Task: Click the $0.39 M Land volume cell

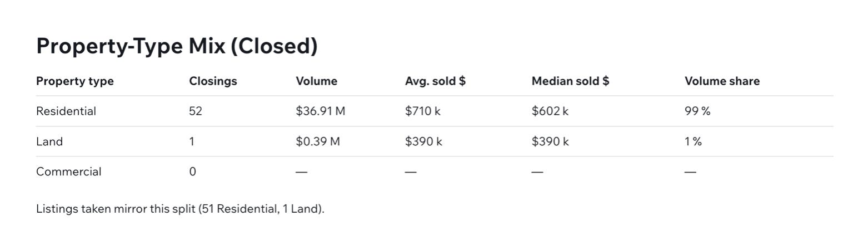Action: [318, 141]
